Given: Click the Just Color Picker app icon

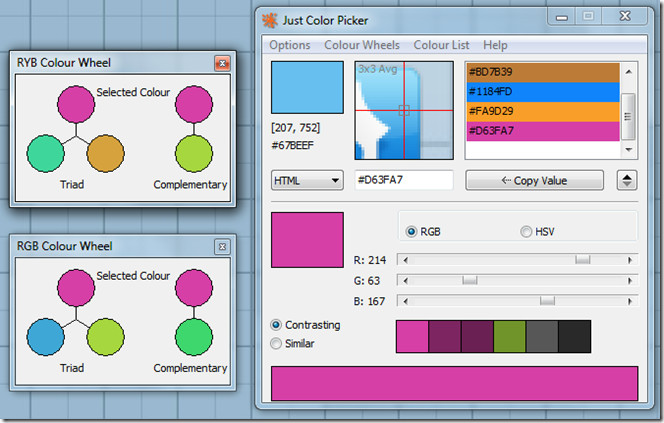Looking at the screenshot, I should (269, 20).
